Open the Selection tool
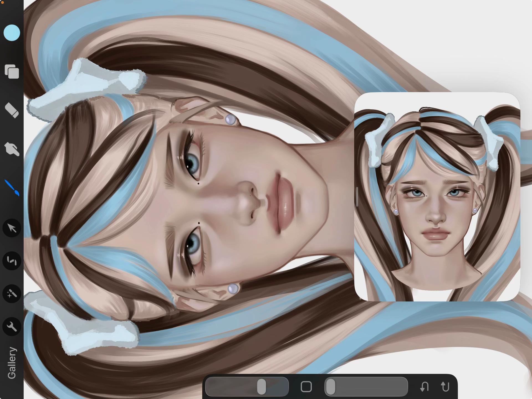The height and width of the screenshot is (399, 532). pyautogui.click(x=12, y=261)
